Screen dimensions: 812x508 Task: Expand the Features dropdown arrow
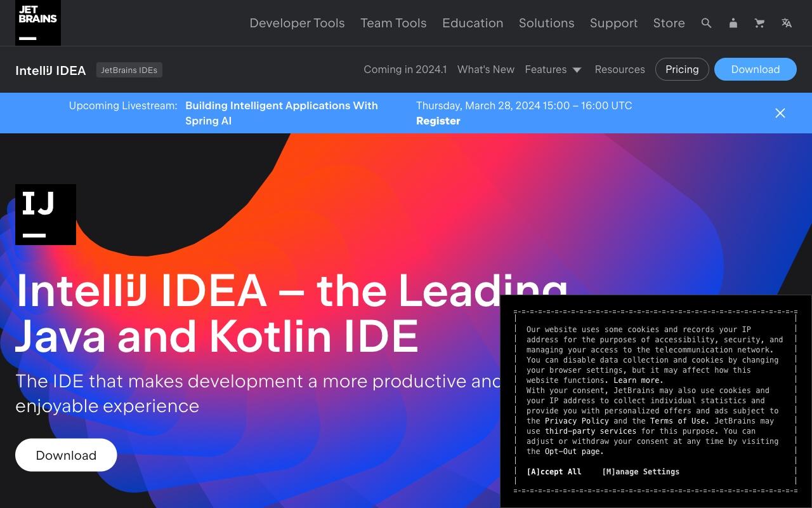577,70
